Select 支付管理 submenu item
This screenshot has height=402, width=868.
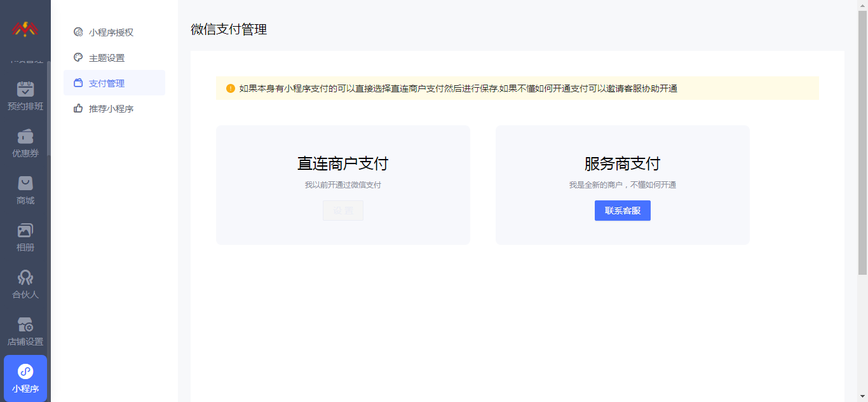[x=114, y=83]
